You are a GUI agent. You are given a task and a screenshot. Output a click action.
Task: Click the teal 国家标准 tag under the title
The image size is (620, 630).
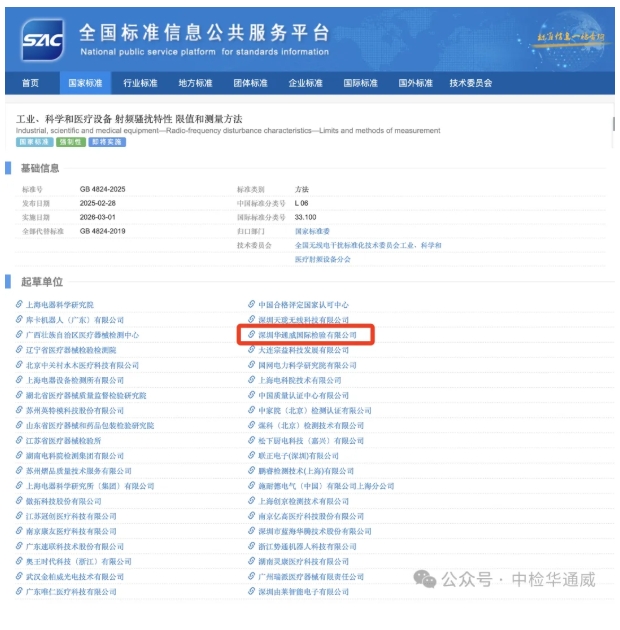click(x=35, y=142)
